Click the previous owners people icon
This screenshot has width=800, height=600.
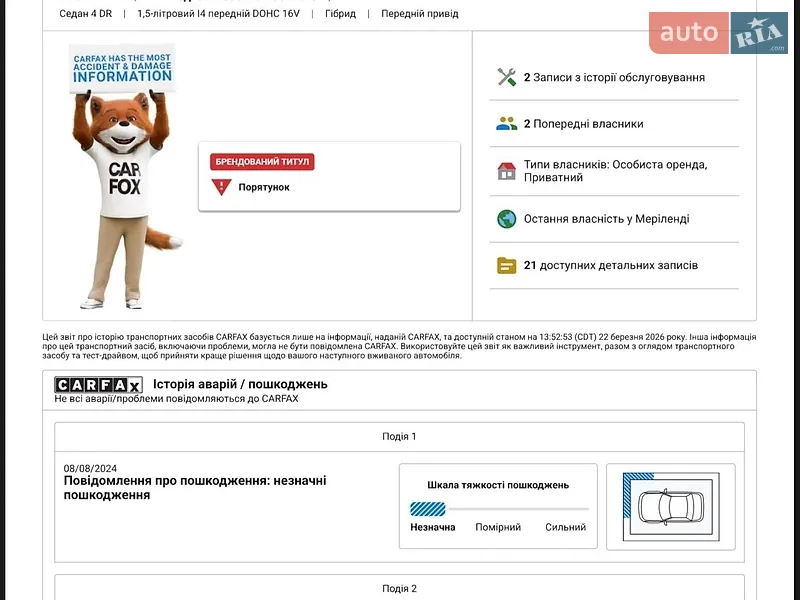tap(506, 123)
